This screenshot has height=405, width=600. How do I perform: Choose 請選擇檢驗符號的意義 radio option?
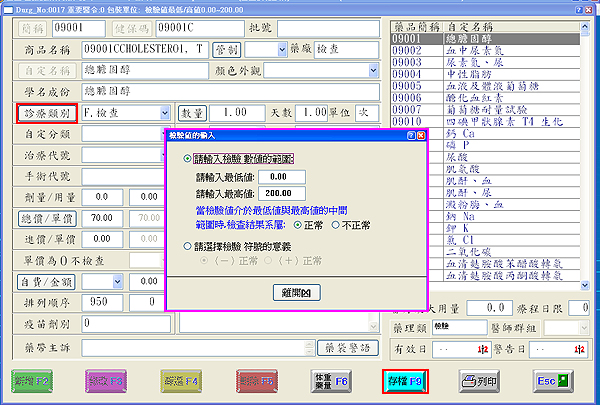(189, 245)
